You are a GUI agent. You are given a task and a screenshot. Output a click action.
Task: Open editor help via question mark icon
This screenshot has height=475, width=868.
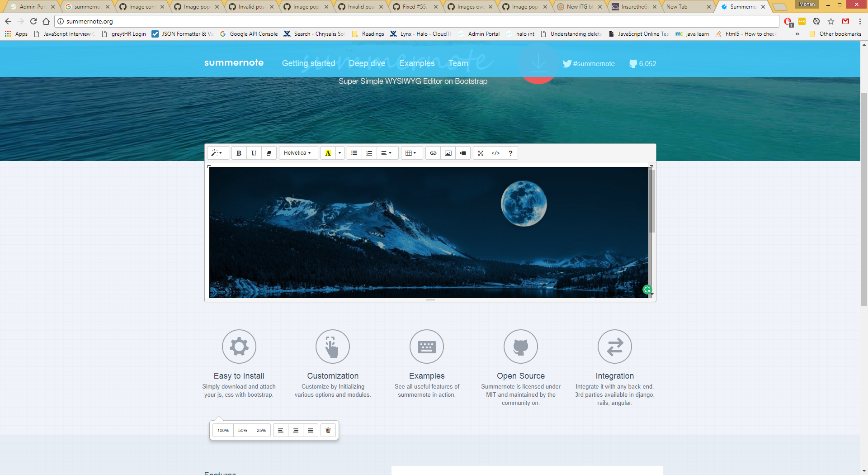point(510,153)
